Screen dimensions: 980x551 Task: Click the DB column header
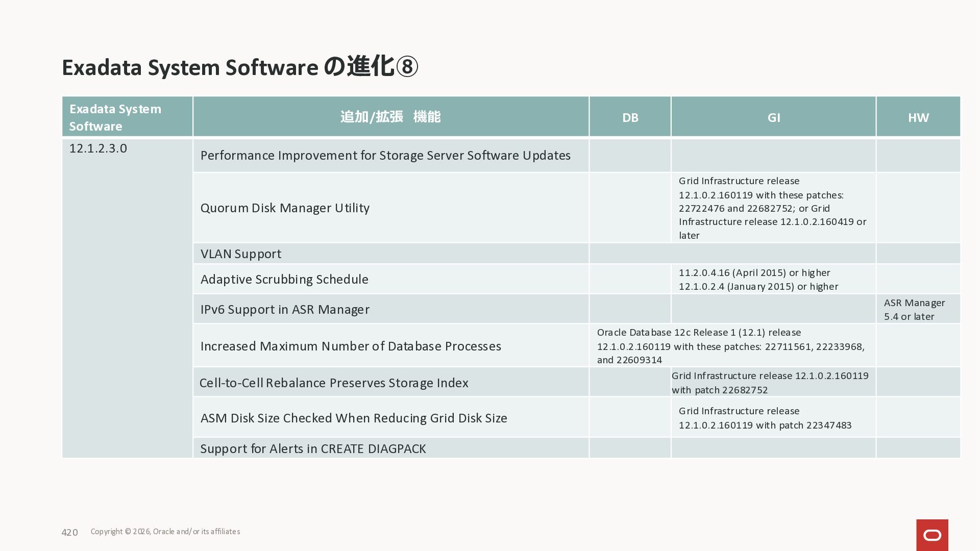tap(630, 117)
